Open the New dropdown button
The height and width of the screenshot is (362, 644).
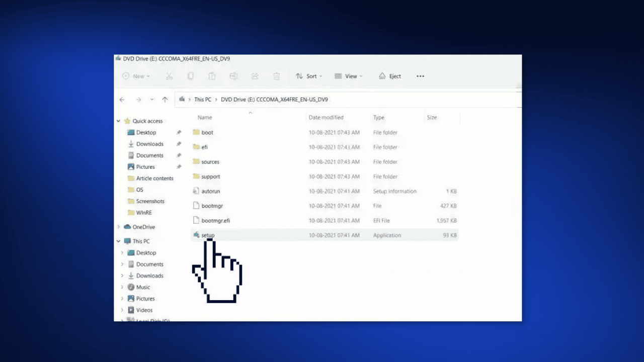tap(136, 76)
